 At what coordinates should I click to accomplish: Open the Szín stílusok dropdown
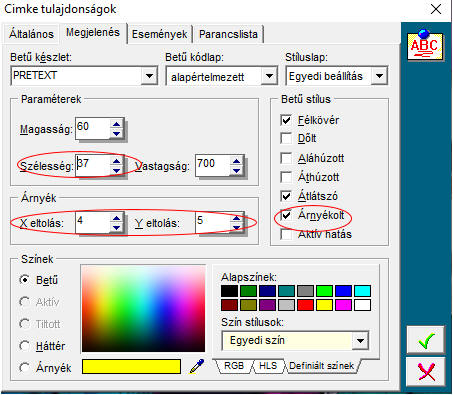tap(360, 341)
